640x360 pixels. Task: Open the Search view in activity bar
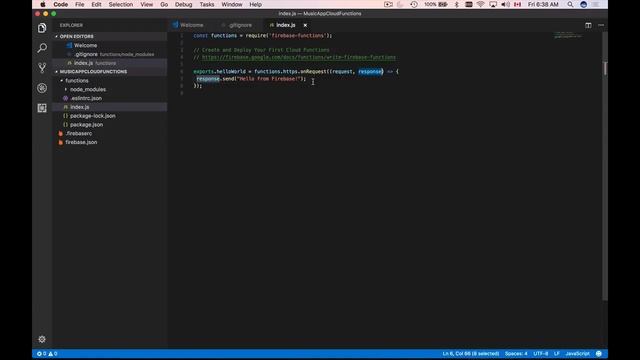click(x=42, y=48)
